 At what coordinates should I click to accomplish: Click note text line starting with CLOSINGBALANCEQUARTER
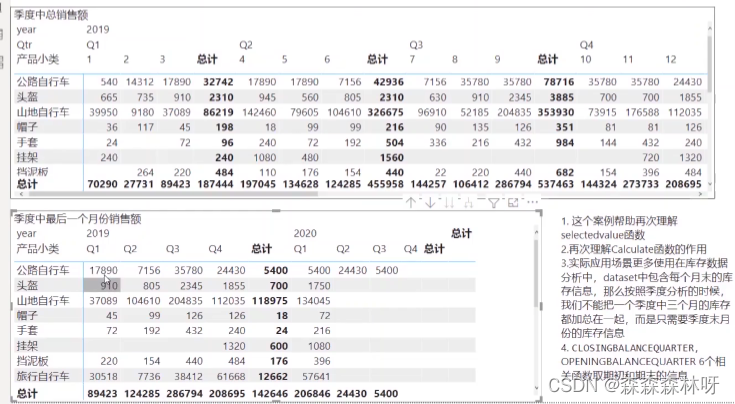(630, 348)
